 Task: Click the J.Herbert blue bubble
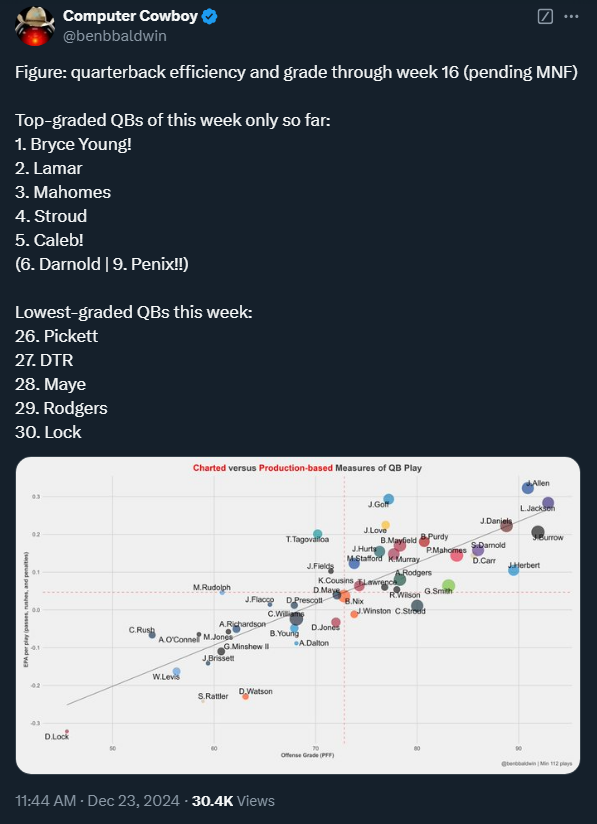point(513,570)
